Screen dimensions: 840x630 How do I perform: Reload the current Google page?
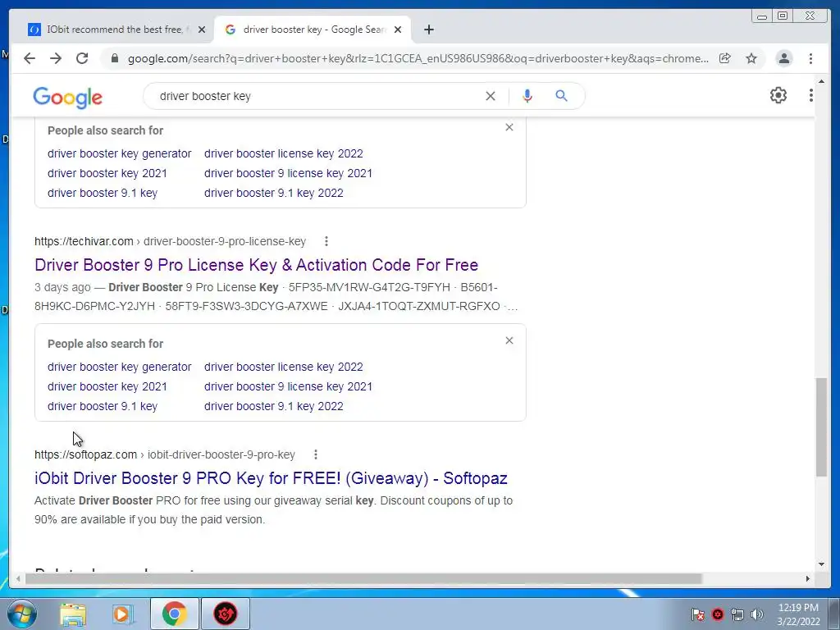82,58
